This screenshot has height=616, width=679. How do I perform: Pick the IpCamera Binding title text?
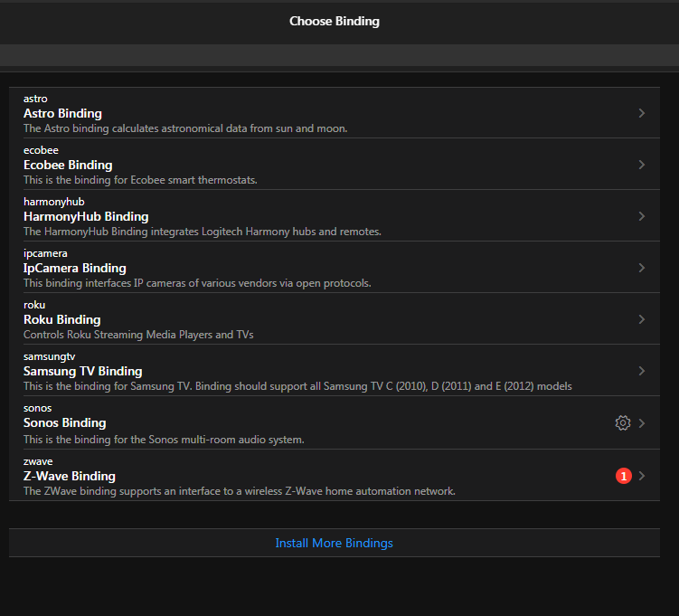click(75, 269)
